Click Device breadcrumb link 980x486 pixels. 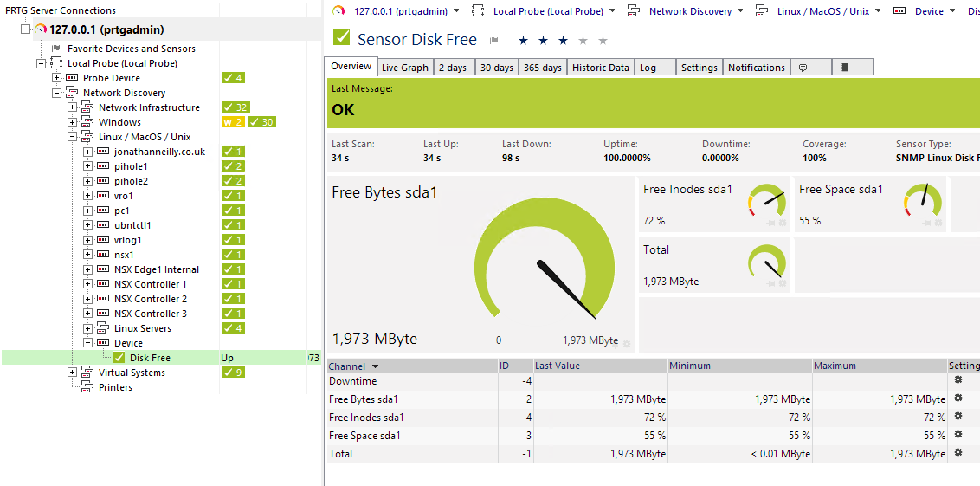pos(929,10)
